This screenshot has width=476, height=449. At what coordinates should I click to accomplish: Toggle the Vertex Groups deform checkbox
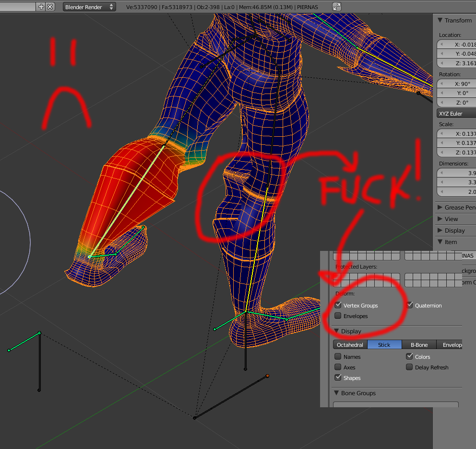coord(338,305)
